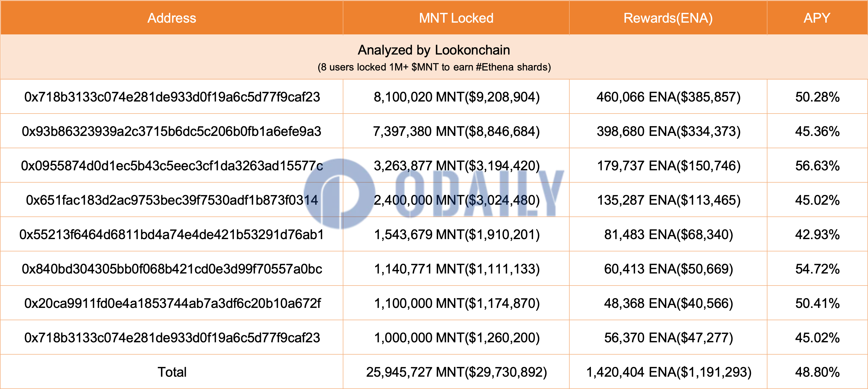Open address 0x55213f6464d6811bd4a74e4de421b53291d76ab1

(172, 234)
